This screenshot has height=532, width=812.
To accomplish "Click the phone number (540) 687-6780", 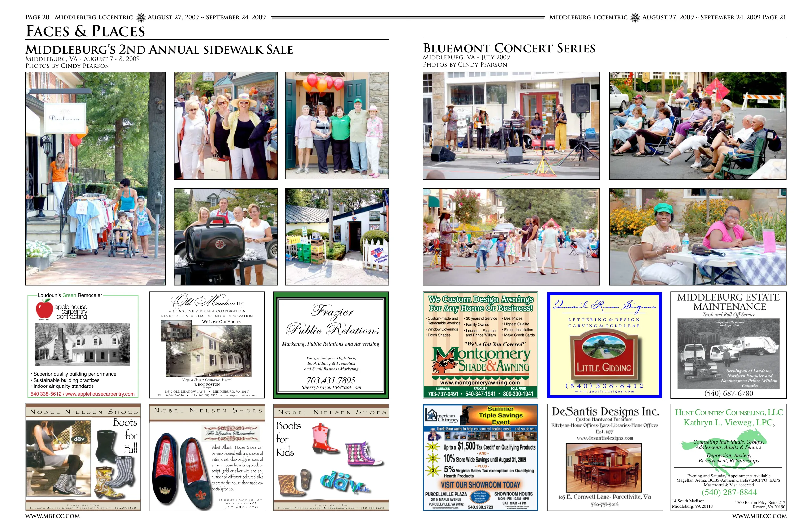I will point(729,393).
